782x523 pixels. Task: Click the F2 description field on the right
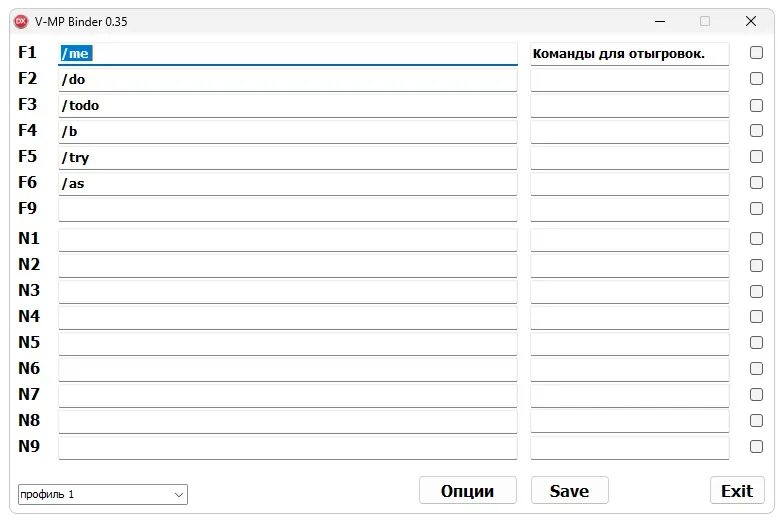click(x=629, y=79)
